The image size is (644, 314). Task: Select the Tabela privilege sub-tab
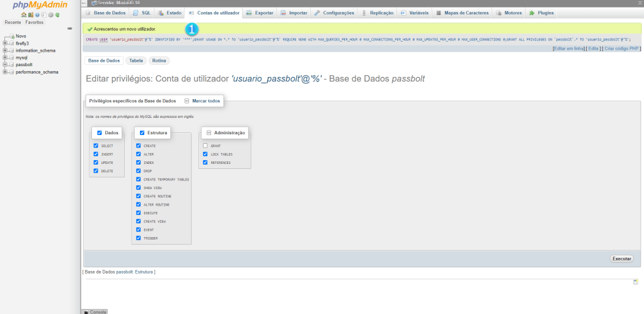[135, 61]
